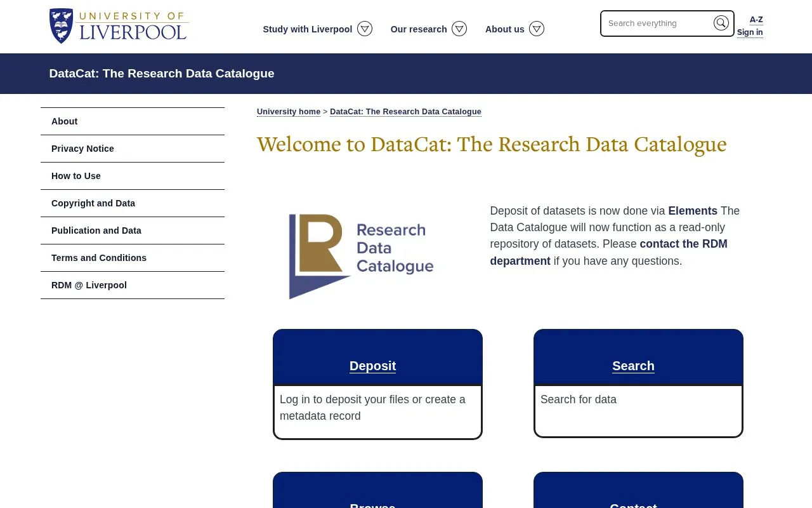Follow the Elements link in the notice
This screenshot has height=508, width=812.
tap(693, 211)
